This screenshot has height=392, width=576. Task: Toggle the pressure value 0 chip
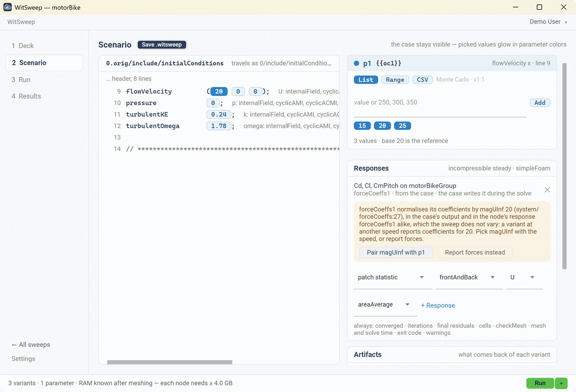[x=213, y=103]
